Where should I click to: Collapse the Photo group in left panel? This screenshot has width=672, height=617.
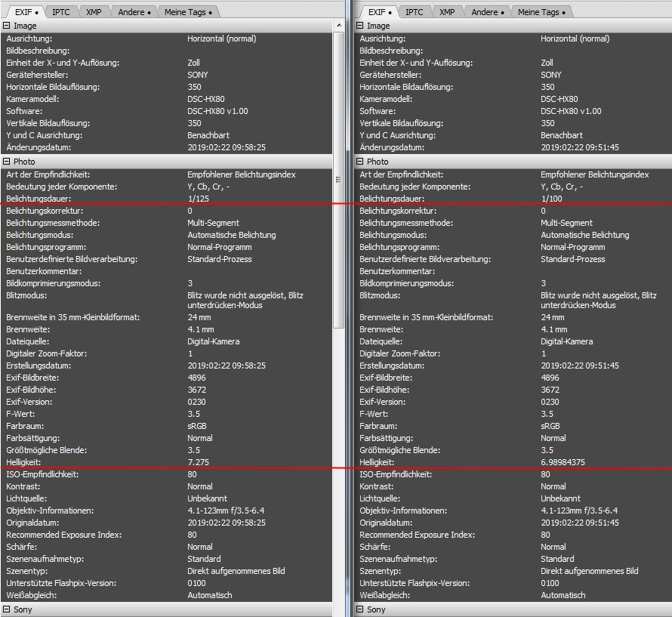pyautogui.click(x=7, y=161)
